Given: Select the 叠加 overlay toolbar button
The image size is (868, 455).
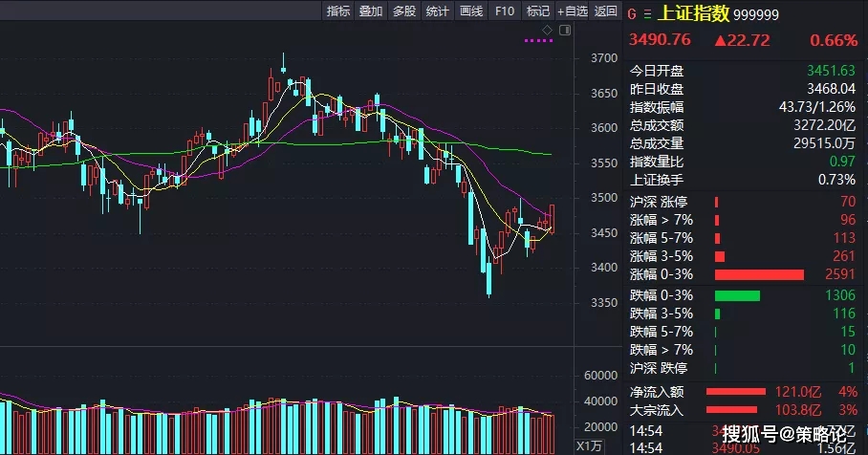Looking at the screenshot, I should pyautogui.click(x=371, y=11).
